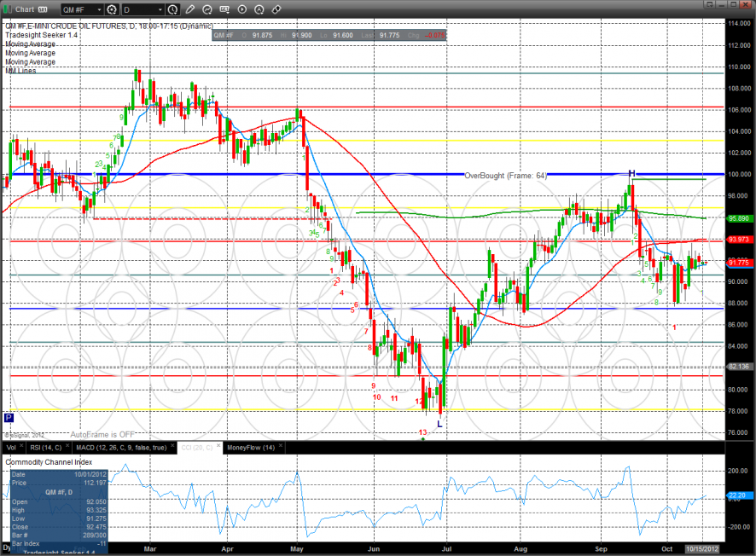Viewport: 756px width, 556px height.
Task: Click the symbol settings gear icon
Action: 111,9
